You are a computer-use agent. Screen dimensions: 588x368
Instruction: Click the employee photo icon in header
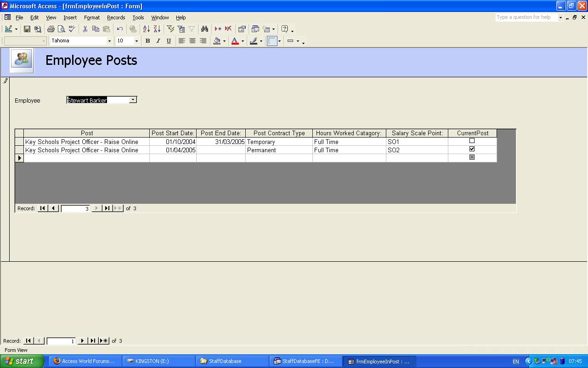click(x=22, y=60)
